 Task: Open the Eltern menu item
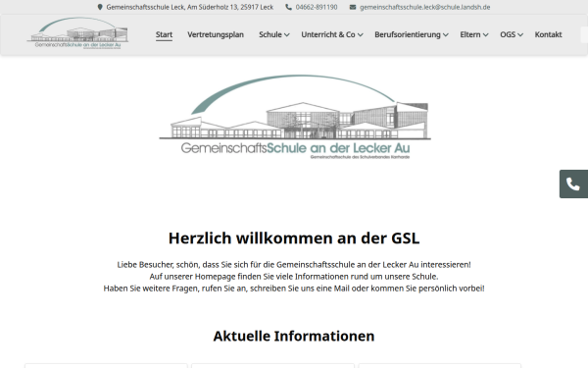pyautogui.click(x=470, y=34)
